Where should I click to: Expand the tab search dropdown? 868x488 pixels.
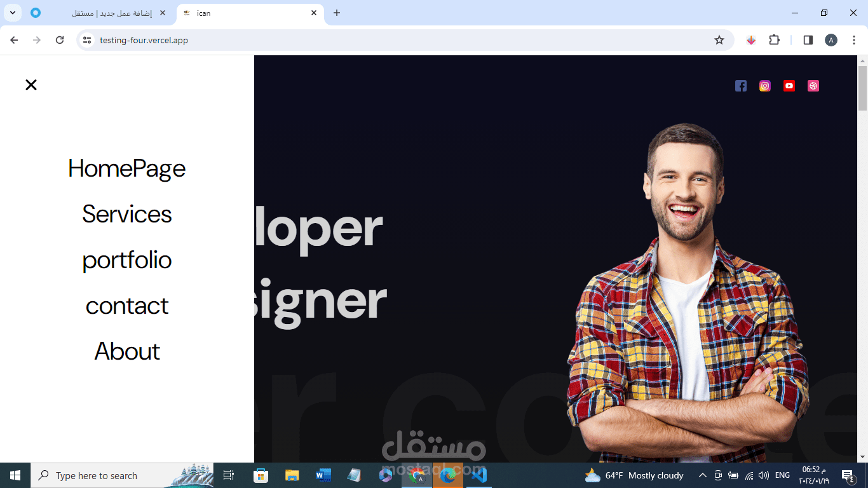(x=12, y=13)
